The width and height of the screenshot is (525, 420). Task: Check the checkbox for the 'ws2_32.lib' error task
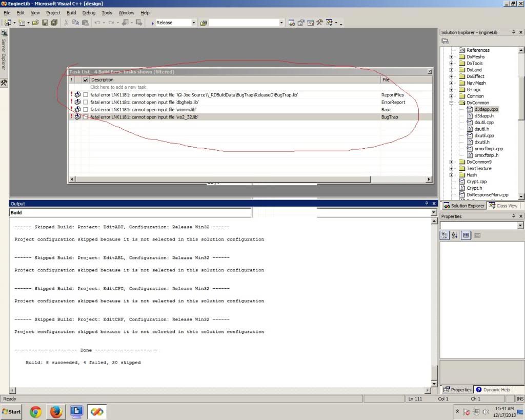point(85,117)
